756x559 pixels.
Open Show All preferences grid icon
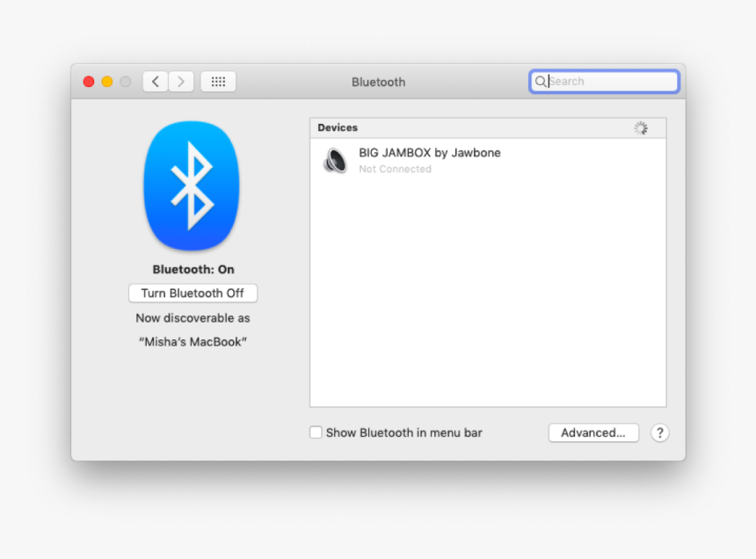pyautogui.click(x=217, y=81)
